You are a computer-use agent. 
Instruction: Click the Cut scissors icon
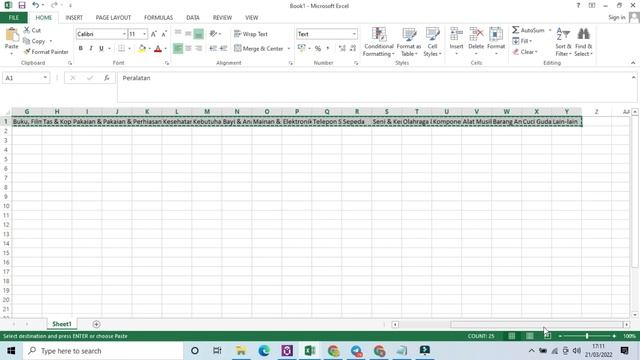27,30
